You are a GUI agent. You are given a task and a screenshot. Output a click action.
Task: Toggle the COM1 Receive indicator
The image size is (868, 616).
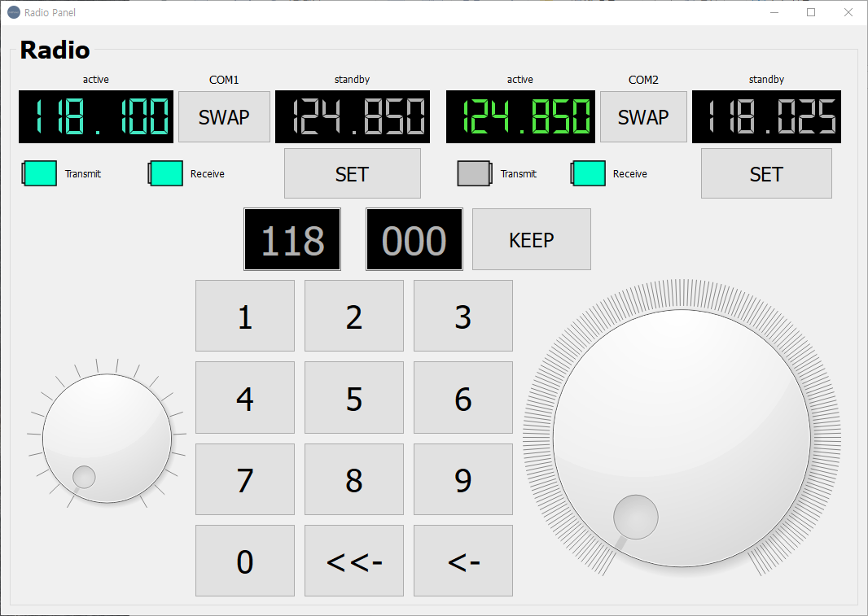tap(165, 173)
